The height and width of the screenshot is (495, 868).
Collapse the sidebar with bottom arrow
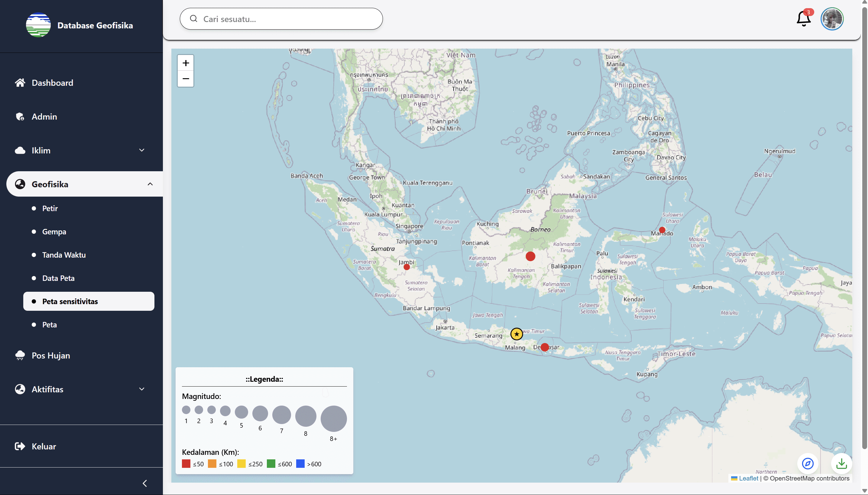point(145,483)
